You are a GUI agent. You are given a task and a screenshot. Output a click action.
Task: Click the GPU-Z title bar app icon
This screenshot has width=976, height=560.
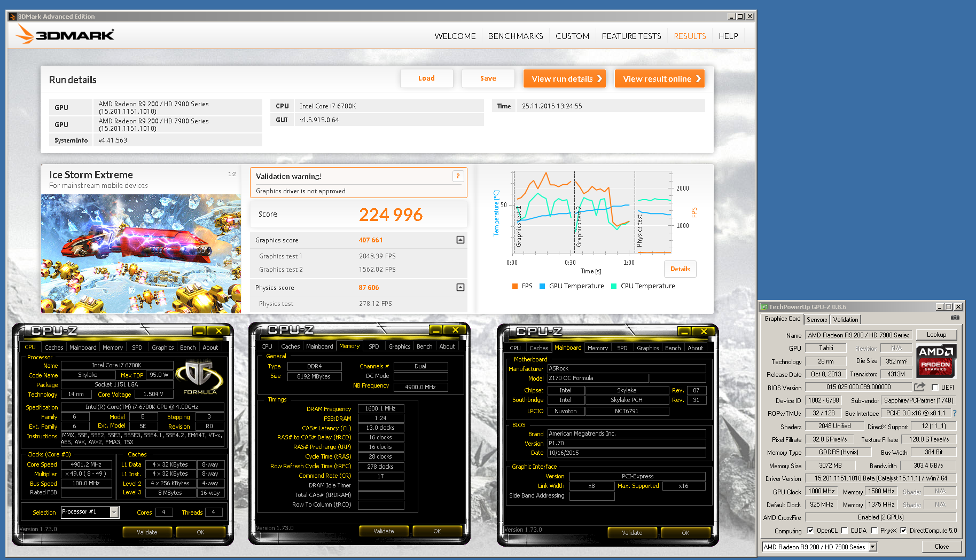[x=764, y=307]
